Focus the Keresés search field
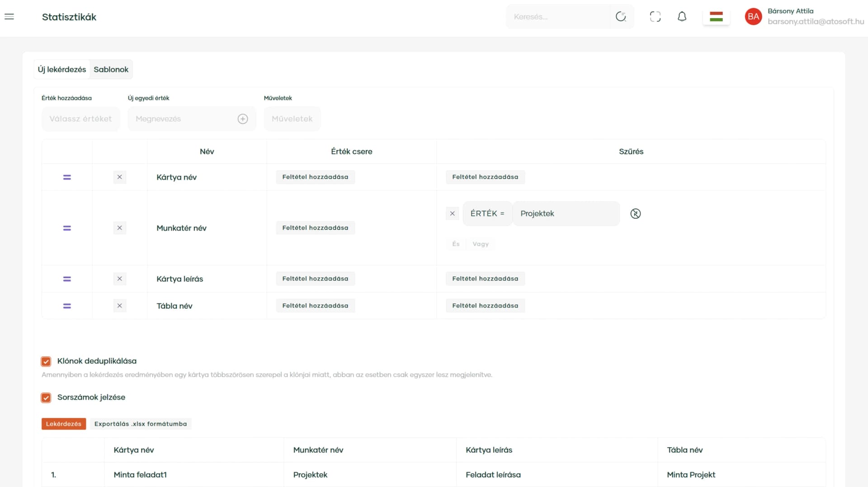The width and height of the screenshot is (868, 487). (x=558, y=17)
